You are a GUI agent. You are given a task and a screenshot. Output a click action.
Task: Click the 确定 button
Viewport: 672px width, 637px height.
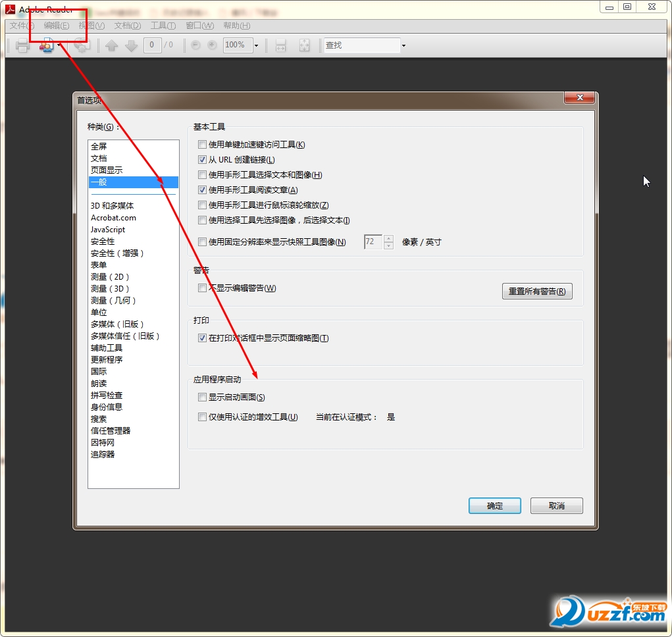494,505
